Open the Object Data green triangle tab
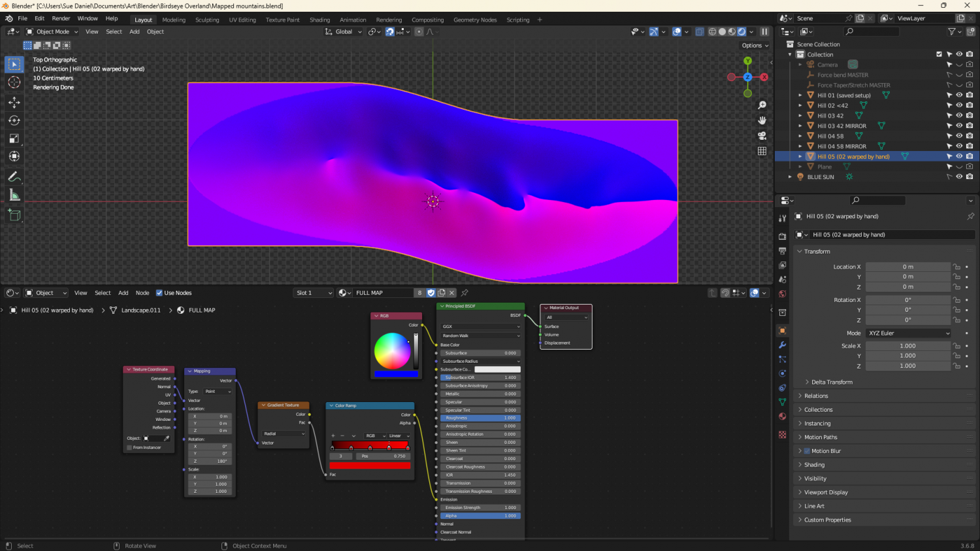Image resolution: width=980 pixels, height=551 pixels. click(x=783, y=402)
